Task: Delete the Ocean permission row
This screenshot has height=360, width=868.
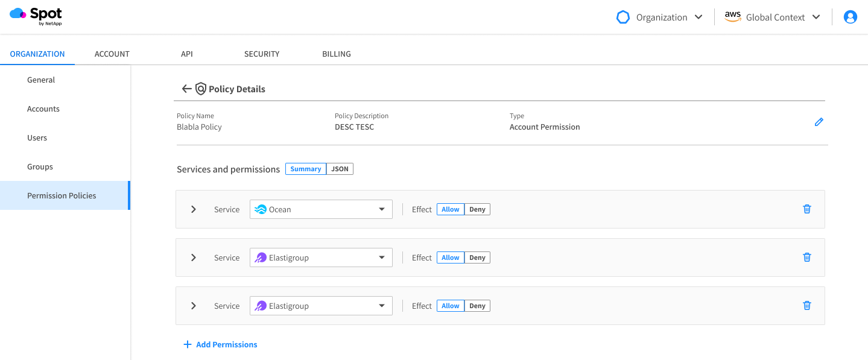Action: tap(806, 209)
